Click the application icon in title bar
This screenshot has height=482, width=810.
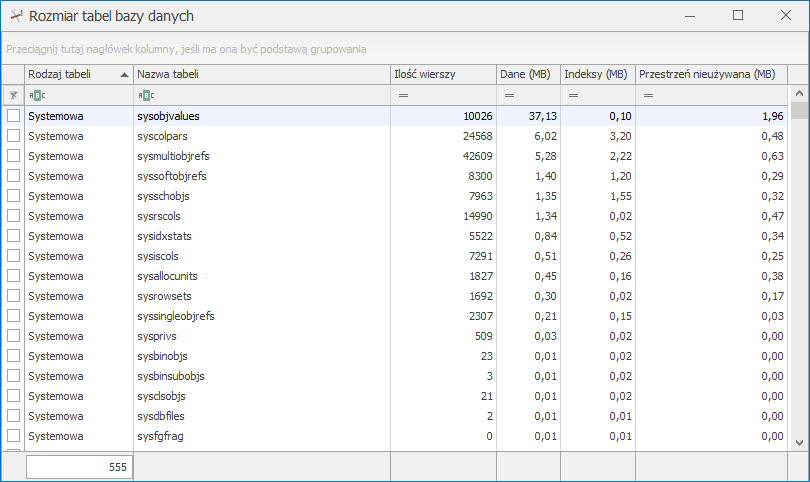coord(15,16)
